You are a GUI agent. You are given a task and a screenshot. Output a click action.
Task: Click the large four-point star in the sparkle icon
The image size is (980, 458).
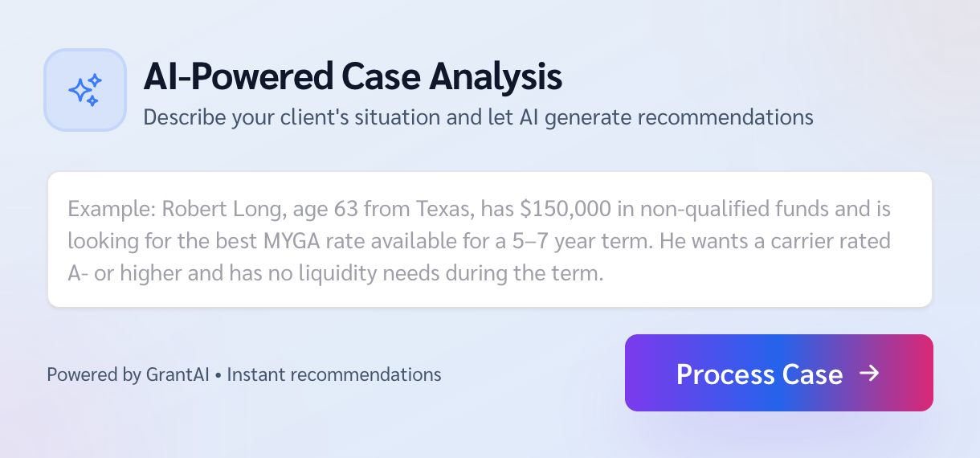click(x=80, y=91)
